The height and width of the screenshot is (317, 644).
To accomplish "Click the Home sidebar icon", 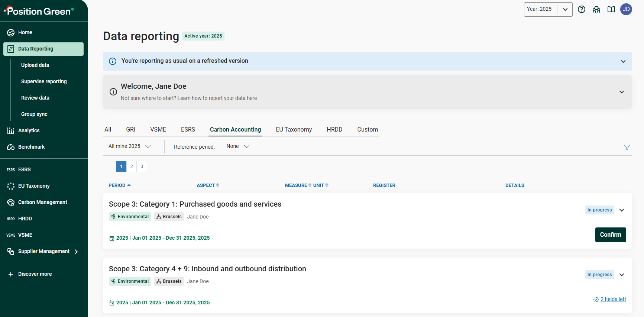I will click(x=11, y=33).
